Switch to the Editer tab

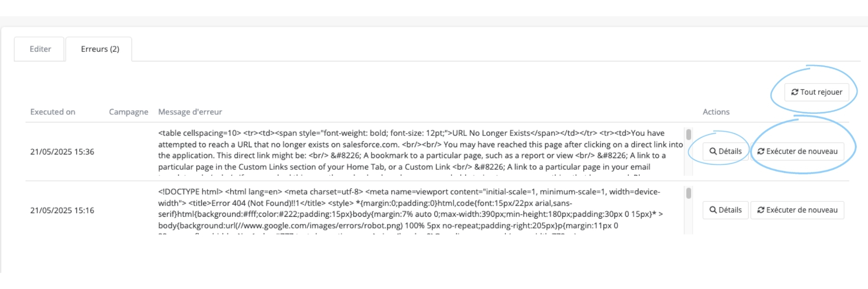(x=40, y=49)
